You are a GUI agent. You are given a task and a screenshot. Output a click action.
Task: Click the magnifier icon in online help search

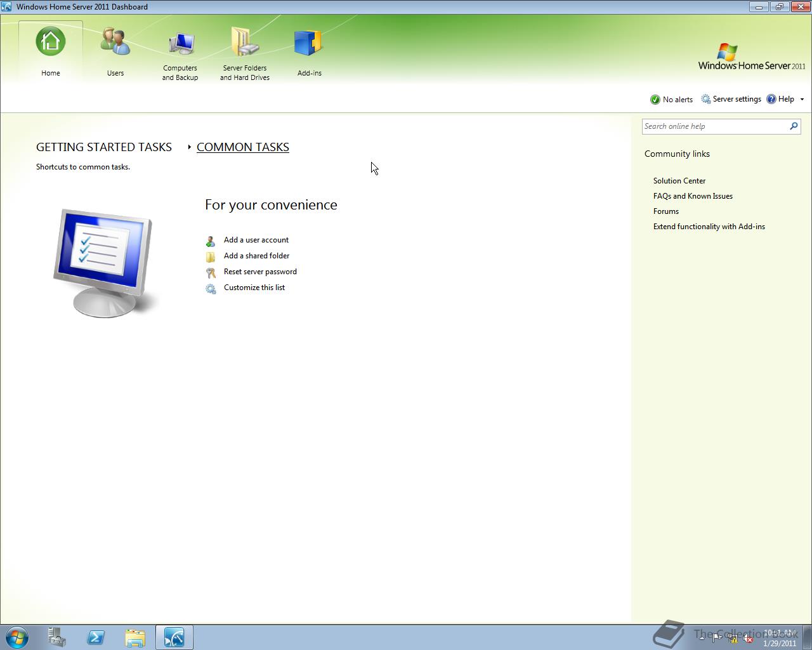[793, 126]
